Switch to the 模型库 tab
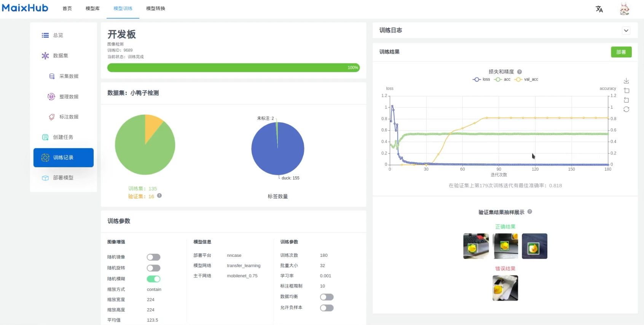Screen dimensions: 644x325 point(92,8)
